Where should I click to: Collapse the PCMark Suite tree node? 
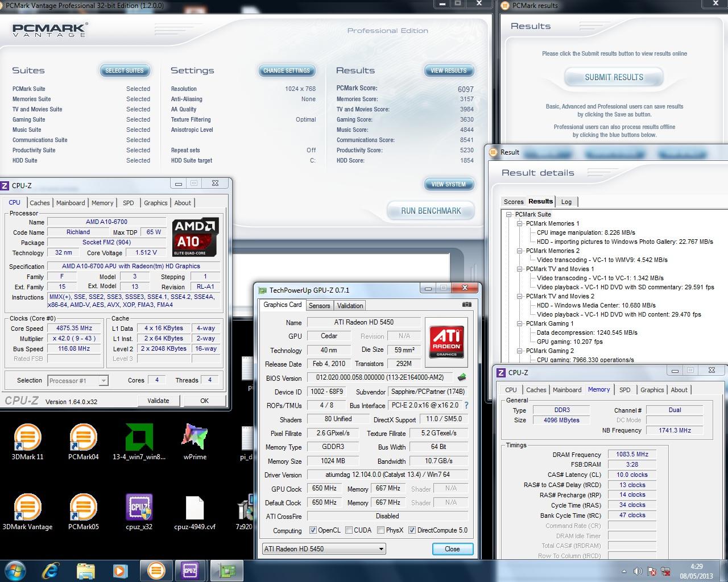point(509,214)
